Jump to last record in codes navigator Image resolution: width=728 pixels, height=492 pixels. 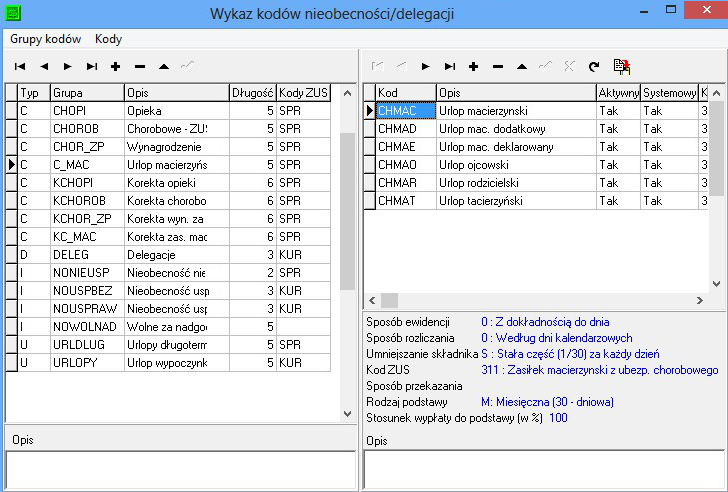(449, 66)
